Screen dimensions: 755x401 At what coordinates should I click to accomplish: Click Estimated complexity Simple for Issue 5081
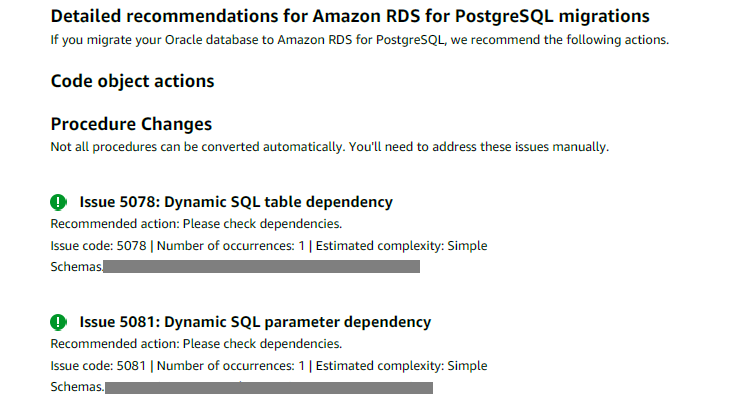(401, 365)
